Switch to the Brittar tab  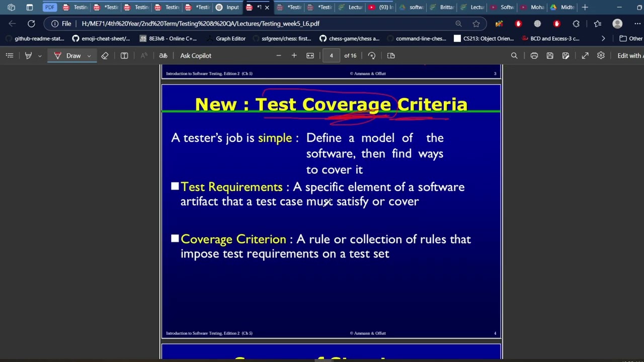pos(442,8)
